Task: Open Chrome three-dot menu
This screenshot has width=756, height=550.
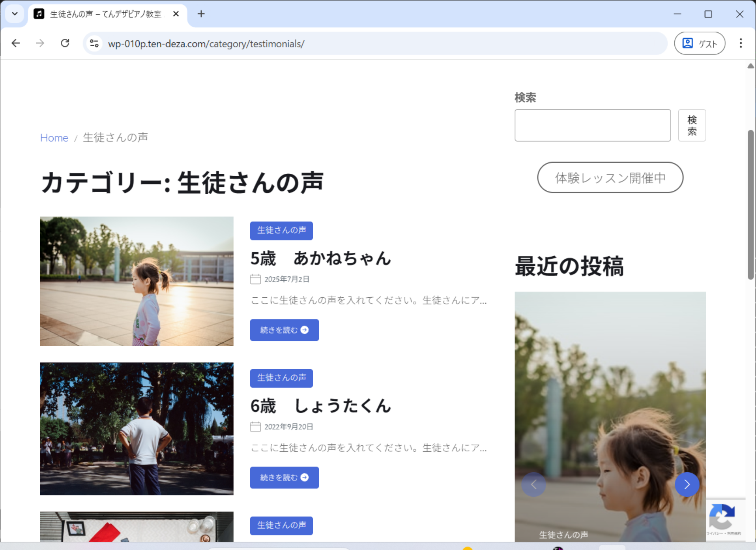Action: [x=741, y=43]
